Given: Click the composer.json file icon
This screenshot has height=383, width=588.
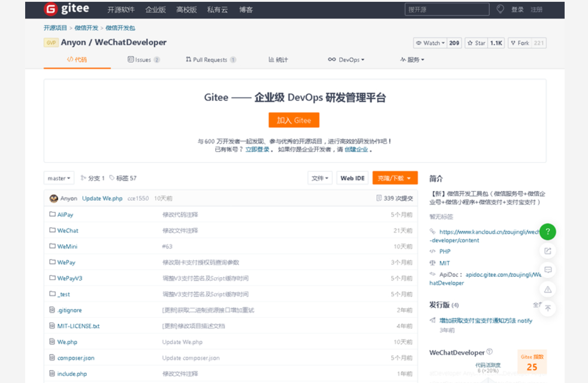Looking at the screenshot, I should point(52,358).
